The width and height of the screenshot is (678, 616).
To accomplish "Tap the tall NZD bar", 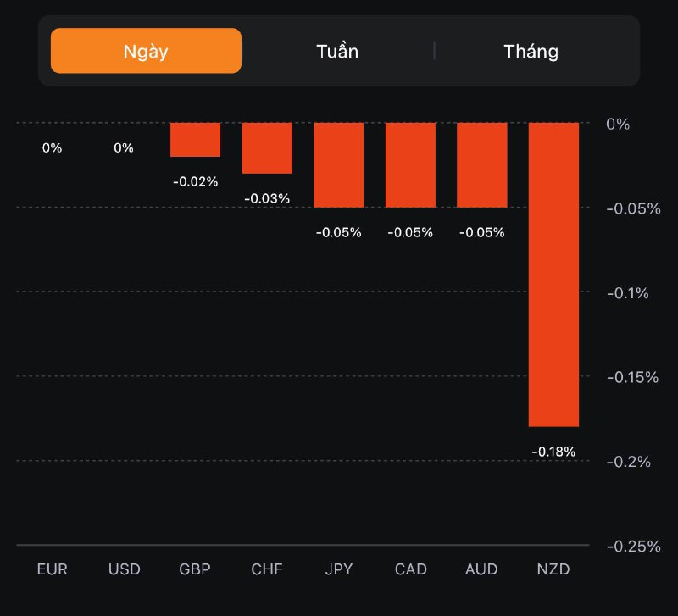I will [553, 274].
